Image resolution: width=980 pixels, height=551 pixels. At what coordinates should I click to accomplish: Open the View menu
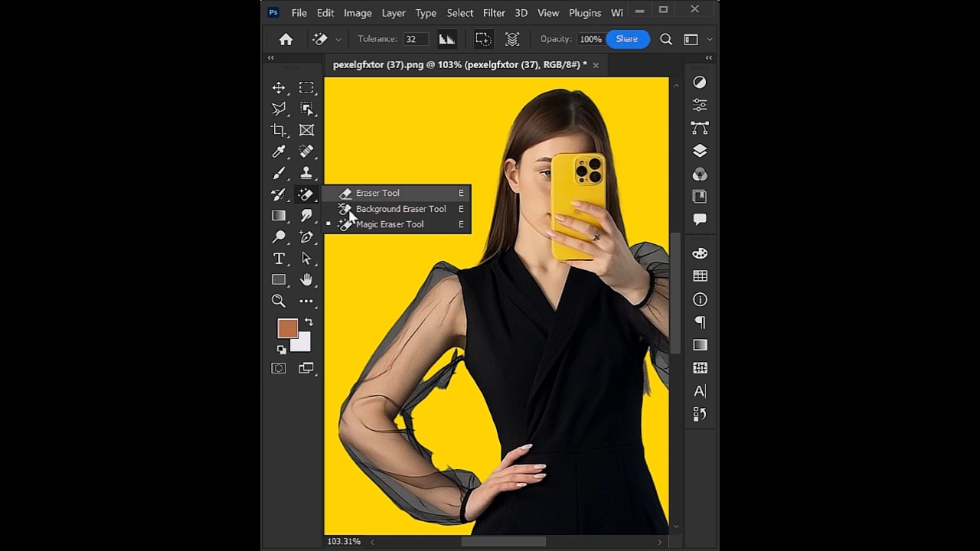point(548,13)
